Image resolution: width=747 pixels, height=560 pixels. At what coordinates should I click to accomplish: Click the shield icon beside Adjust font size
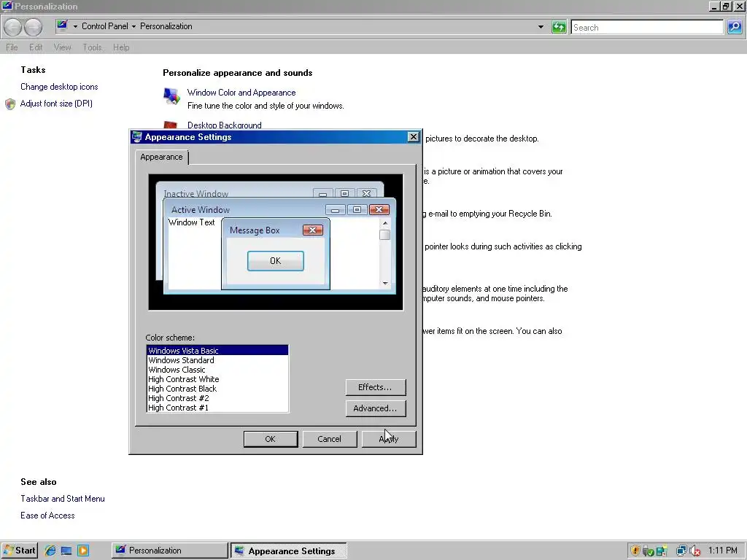[10, 104]
